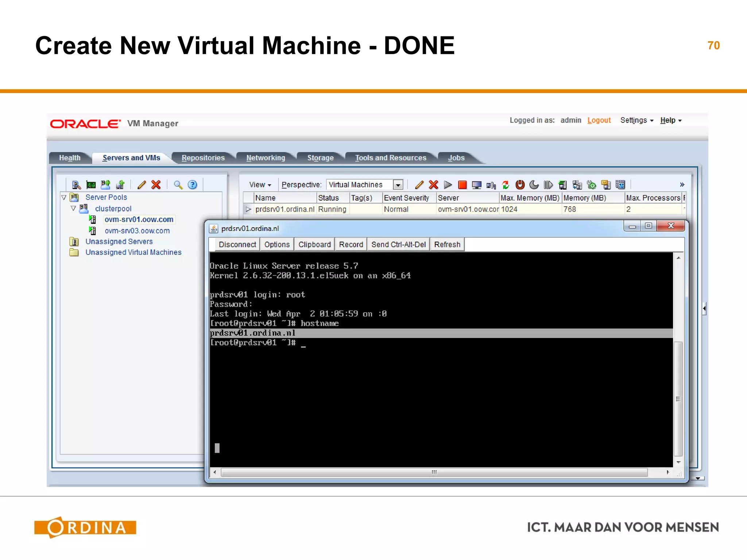Click the Clone VM icon
Viewport: 747px width, 560px height.
click(577, 185)
